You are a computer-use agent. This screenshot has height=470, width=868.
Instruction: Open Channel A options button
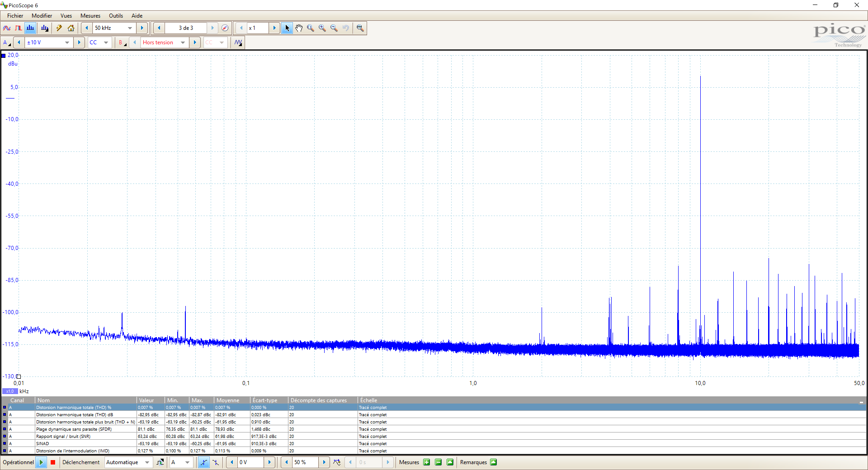[7, 42]
